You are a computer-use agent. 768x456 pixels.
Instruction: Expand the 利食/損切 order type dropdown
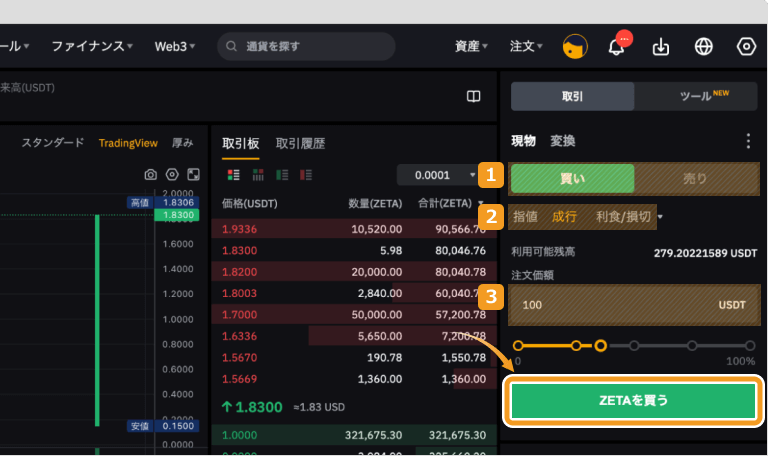tap(628, 216)
